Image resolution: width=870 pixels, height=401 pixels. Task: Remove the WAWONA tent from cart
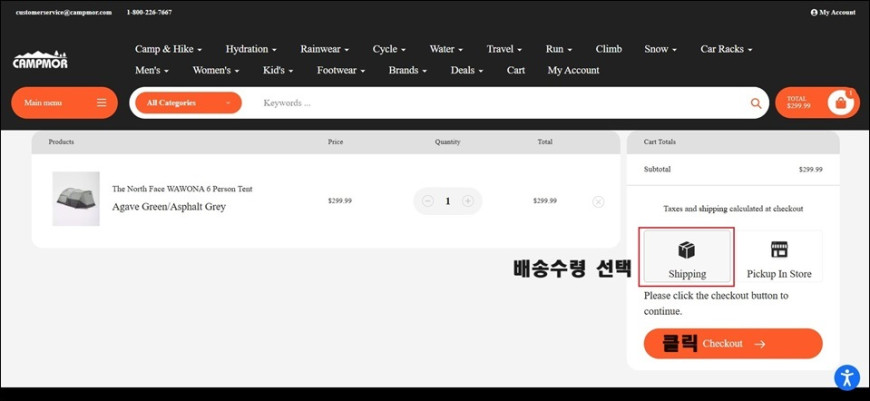point(598,201)
